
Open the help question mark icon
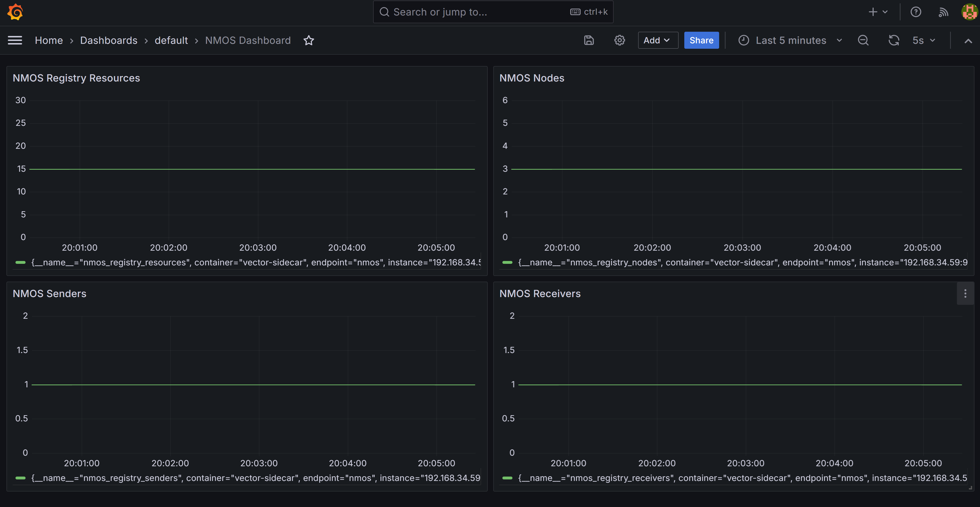tap(916, 12)
